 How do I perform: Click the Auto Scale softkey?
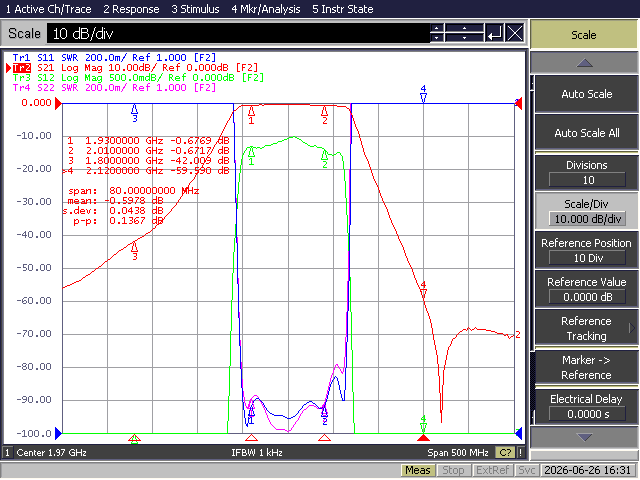[586, 94]
